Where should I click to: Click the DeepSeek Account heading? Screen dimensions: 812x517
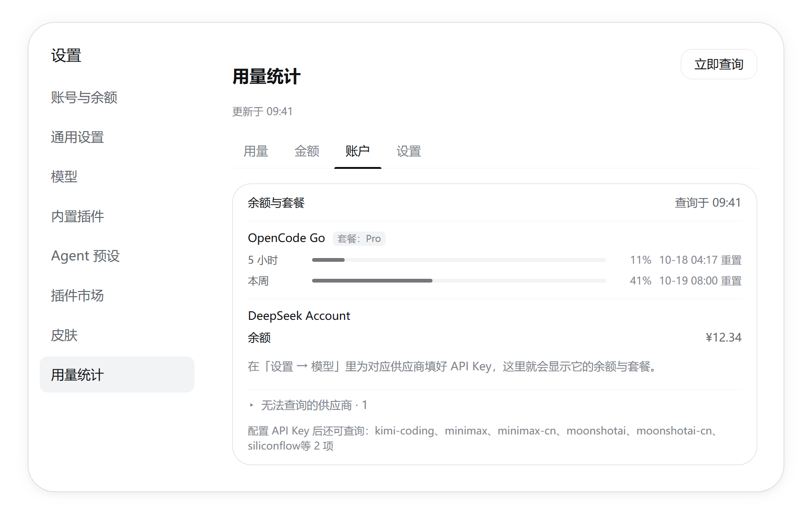pos(299,316)
